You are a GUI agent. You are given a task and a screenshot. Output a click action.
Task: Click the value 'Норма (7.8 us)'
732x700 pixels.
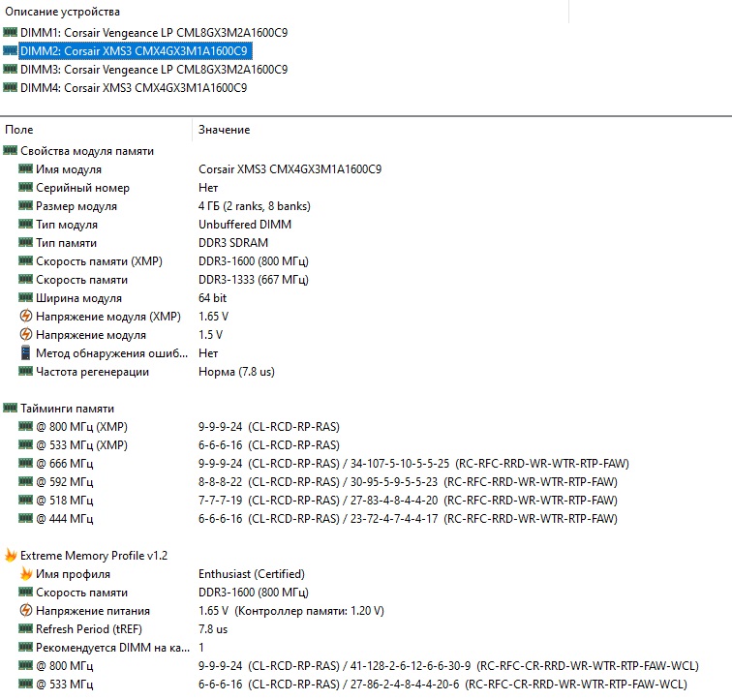[236, 372]
